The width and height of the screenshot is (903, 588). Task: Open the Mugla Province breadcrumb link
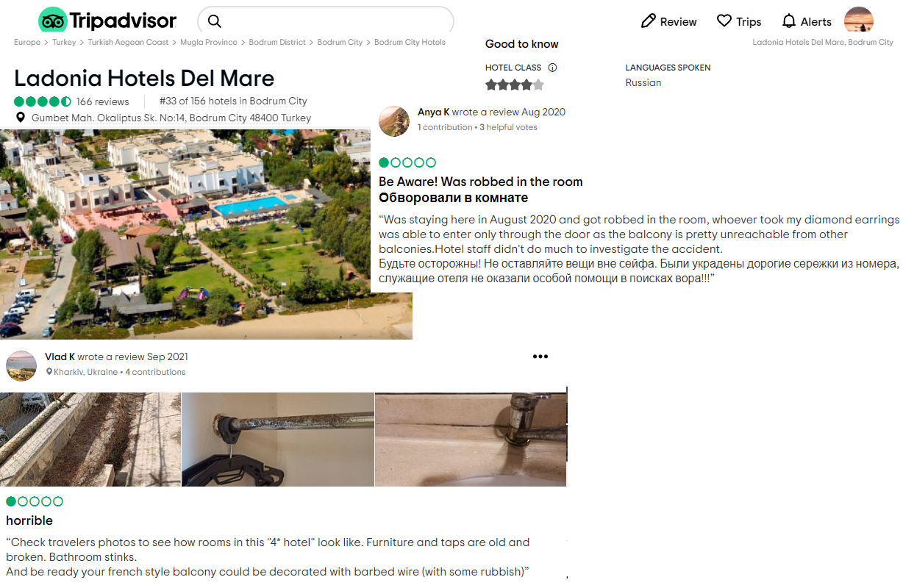tap(209, 43)
